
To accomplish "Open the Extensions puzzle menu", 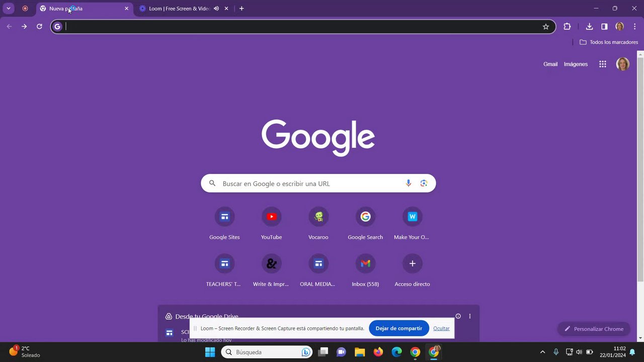I will (567, 27).
